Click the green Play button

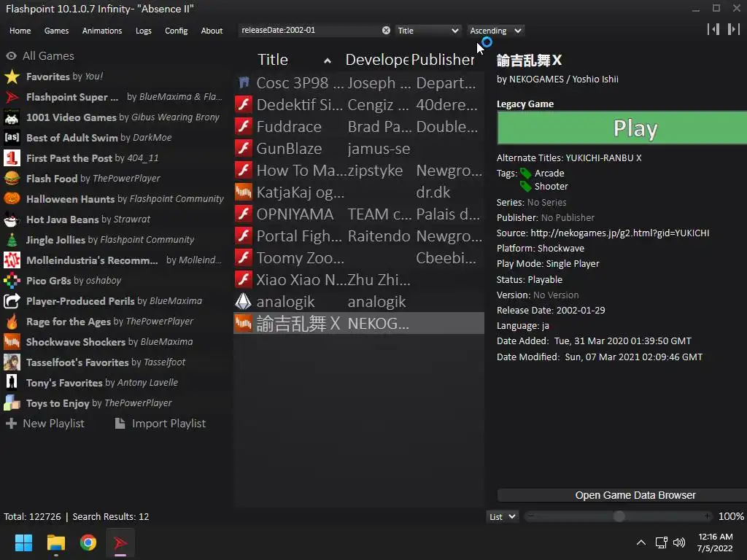(622, 128)
